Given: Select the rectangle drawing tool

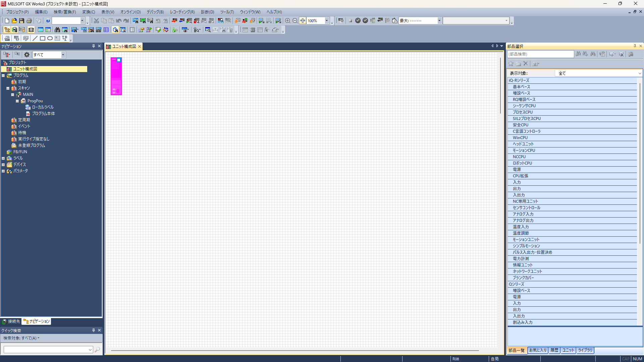Looking at the screenshot, I should pyautogui.click(x=43, y=39).
